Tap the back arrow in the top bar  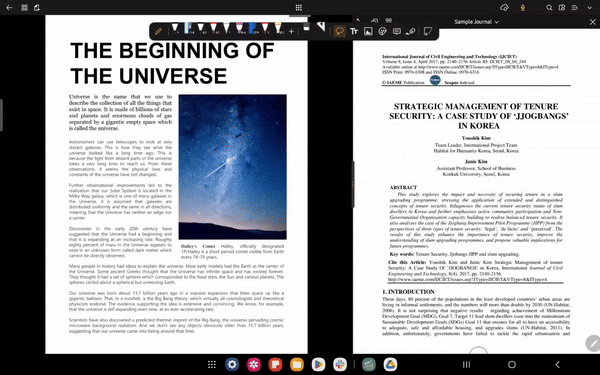click(x=9, y=7)
